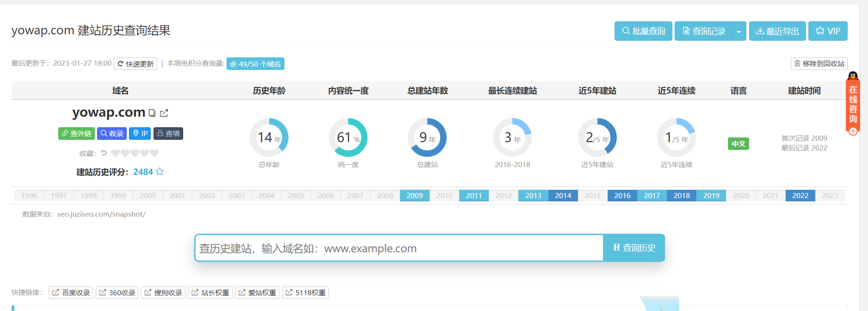Image resolution: width=868 pixels, height=311 pixels.
Task: Click the 9 年 total site gauge
Action: coord(427,137)
